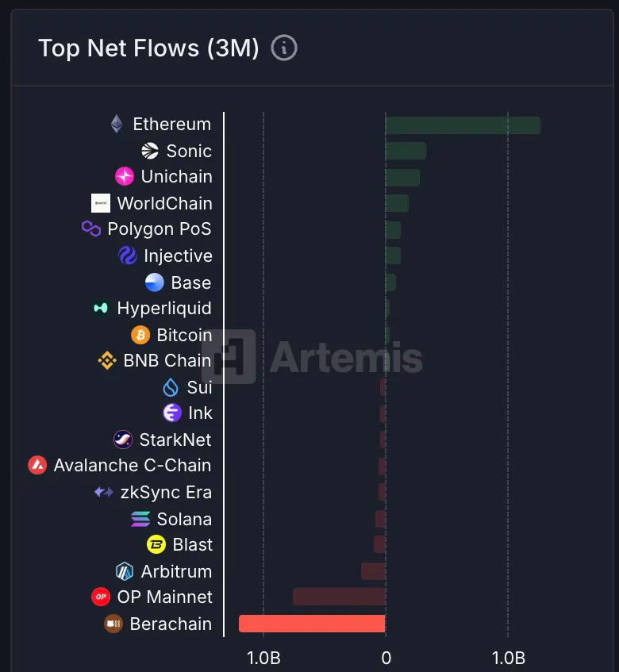Click the BNB Chain logo icon

(x=107, y=361)
